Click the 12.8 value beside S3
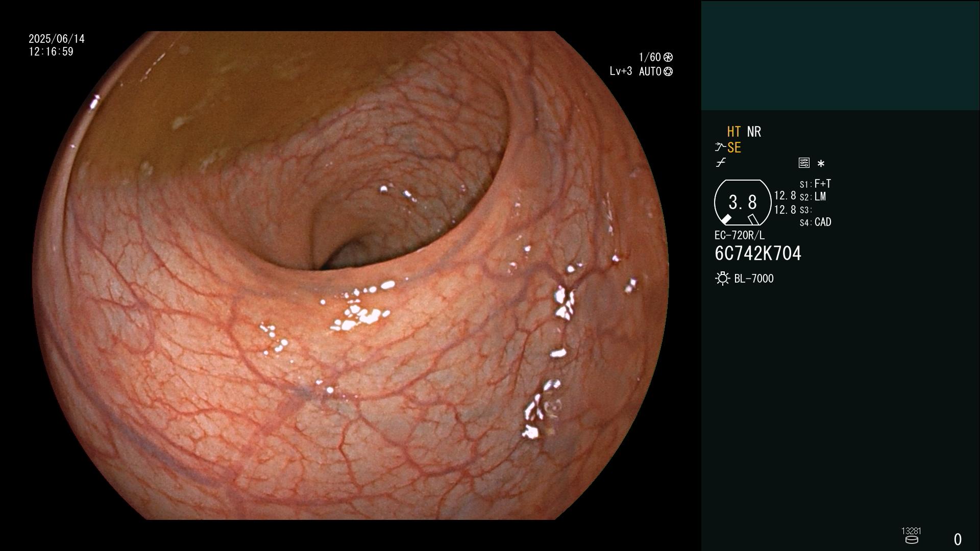Screen dimensions: 980x551 [785, 210]
